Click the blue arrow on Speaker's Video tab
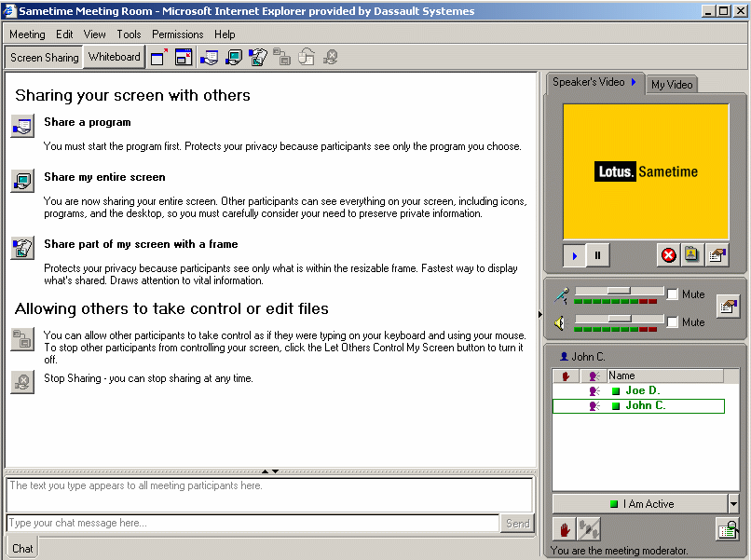Image resolution: width=751 pixels, height=560 pixels. [634, 82]
